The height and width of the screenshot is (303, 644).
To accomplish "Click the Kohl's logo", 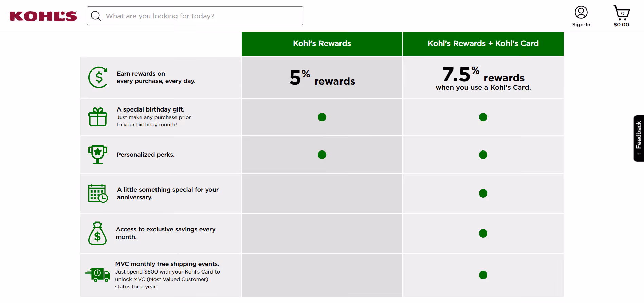I will (x=43, y=16).
